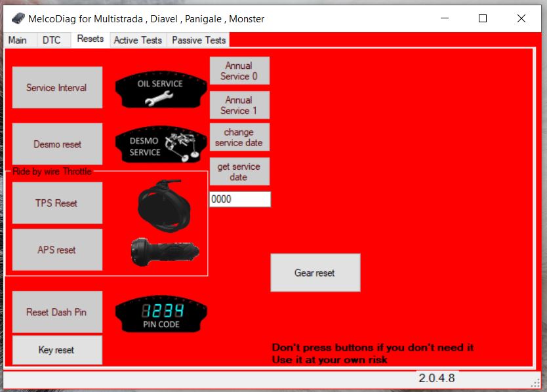Switch to the Main tab

coord(18,40)
